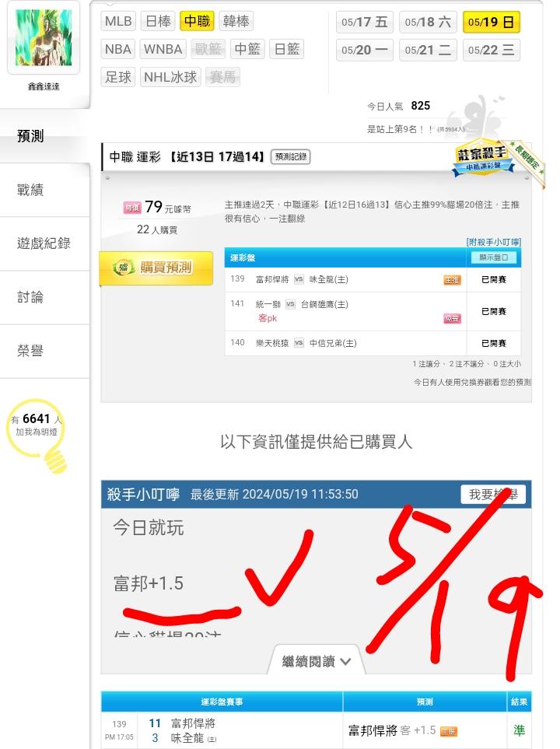This screenshot has height=749, width=560.
Task: Select the 05/19 日 date option
Action: point(491,22)
